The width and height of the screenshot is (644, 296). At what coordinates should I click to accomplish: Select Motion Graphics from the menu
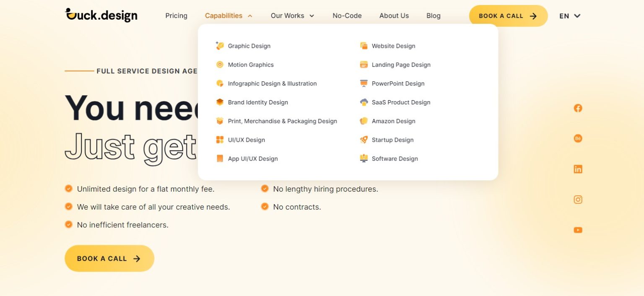click(251, 65)
